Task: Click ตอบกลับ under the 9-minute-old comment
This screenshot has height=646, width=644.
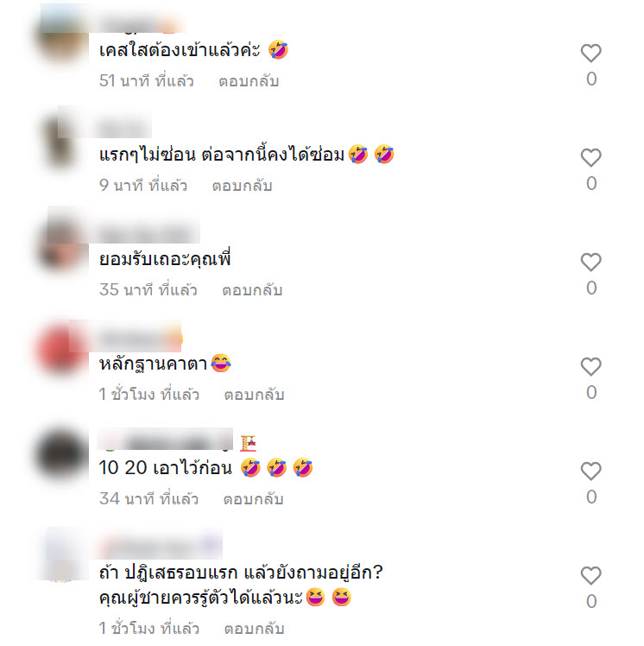Action: pos(242,186)
